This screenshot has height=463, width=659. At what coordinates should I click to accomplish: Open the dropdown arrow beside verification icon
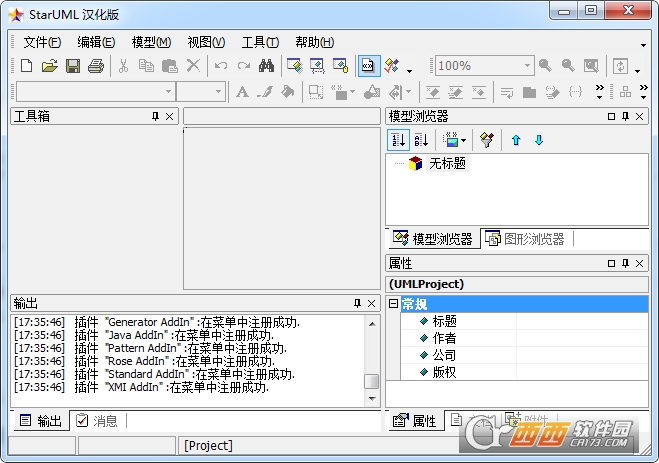(409, 71)
